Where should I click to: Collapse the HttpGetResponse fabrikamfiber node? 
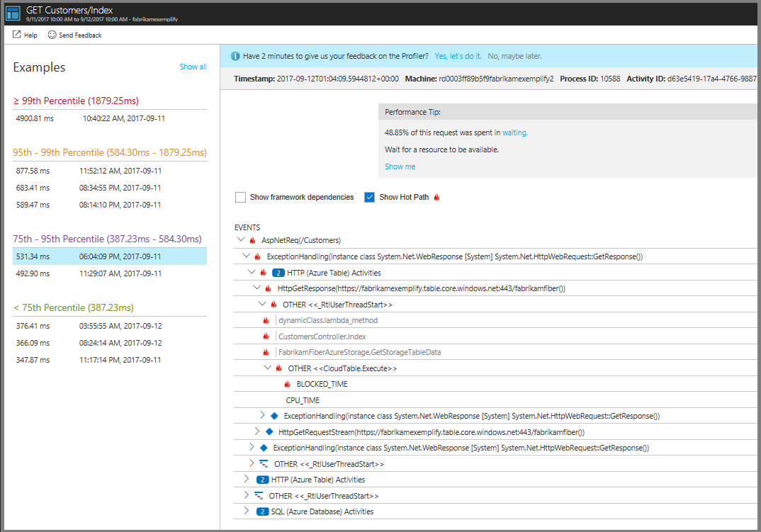(257, 288)
